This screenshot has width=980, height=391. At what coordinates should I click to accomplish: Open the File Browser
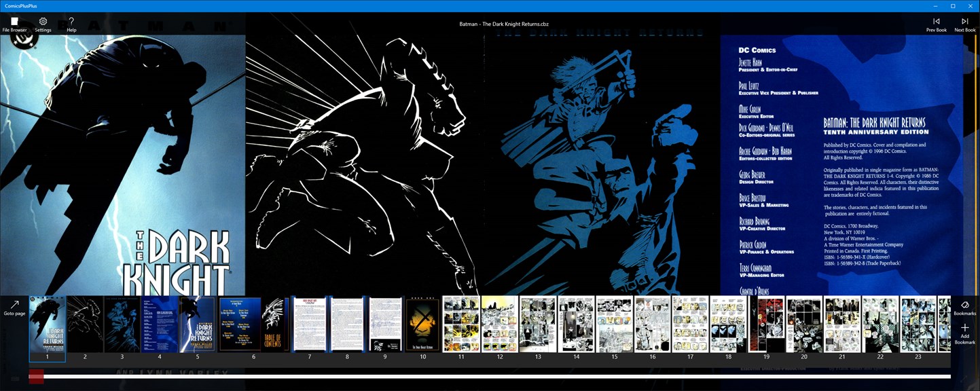tap(14, 24)
